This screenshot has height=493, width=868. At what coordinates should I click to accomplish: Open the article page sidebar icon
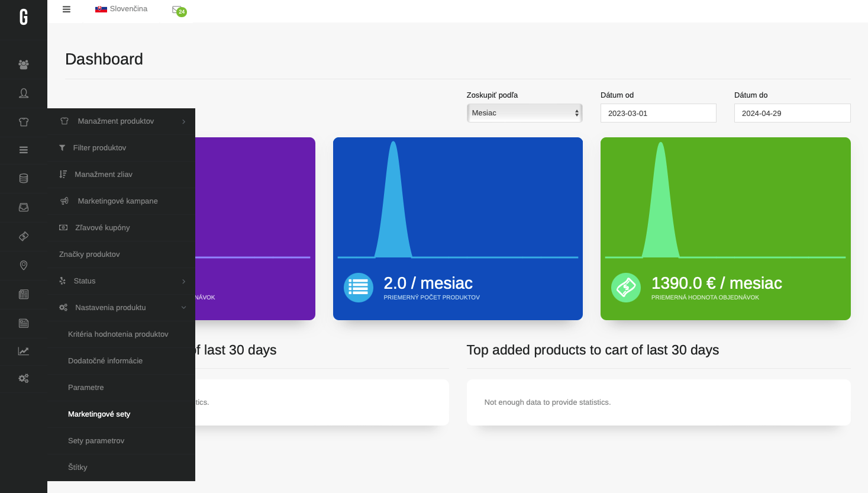click(x=24, y=323)
